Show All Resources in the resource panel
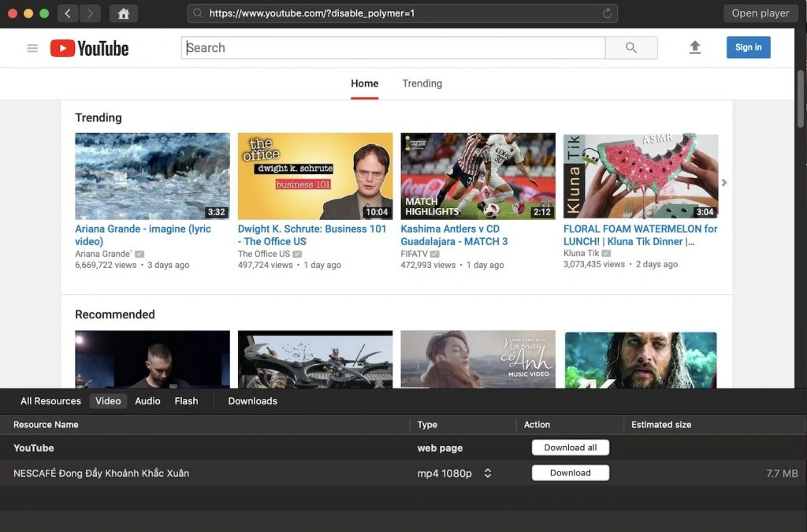 50,401
